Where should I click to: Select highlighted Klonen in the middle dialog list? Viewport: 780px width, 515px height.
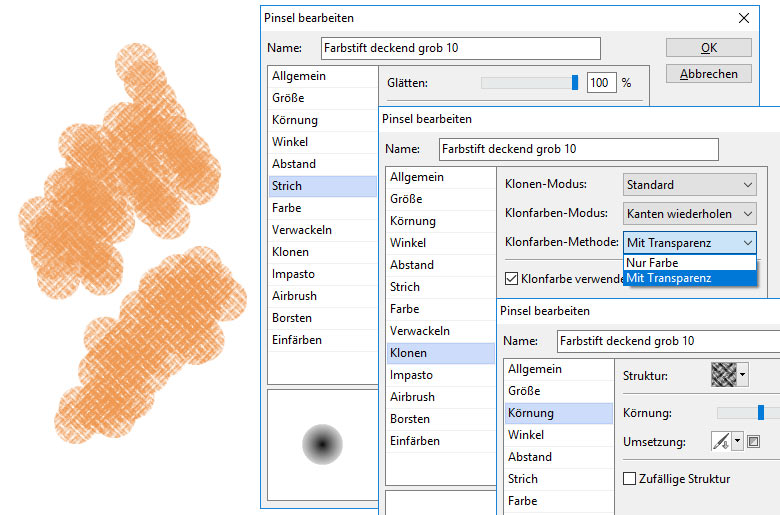440,353
